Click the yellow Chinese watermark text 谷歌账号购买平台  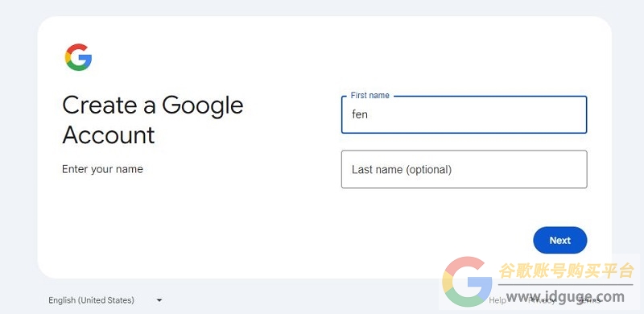(x=567, y=271)
